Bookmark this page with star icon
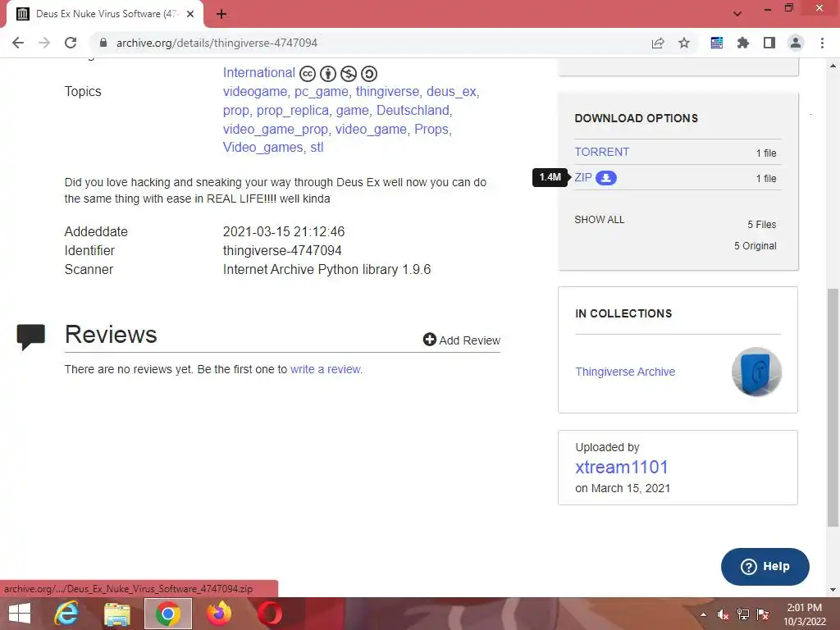 tap(684, 43)
